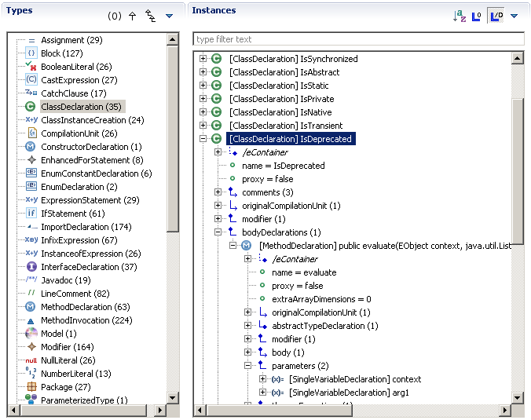The width and height of the screenshot is (531, 420).
Task: Collapse the parameters (2) node
Action: pos(247,366)
